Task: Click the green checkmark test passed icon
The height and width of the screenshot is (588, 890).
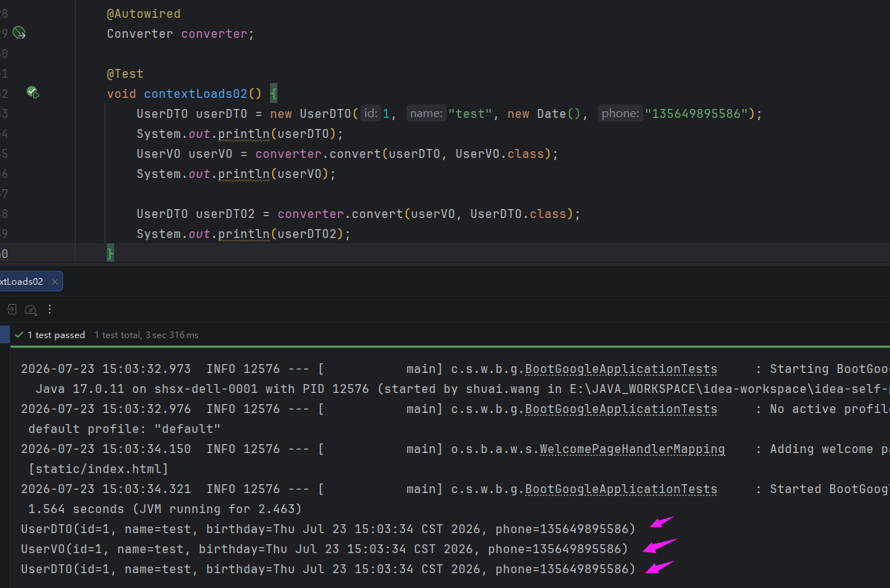Action: tap(19, 335)
